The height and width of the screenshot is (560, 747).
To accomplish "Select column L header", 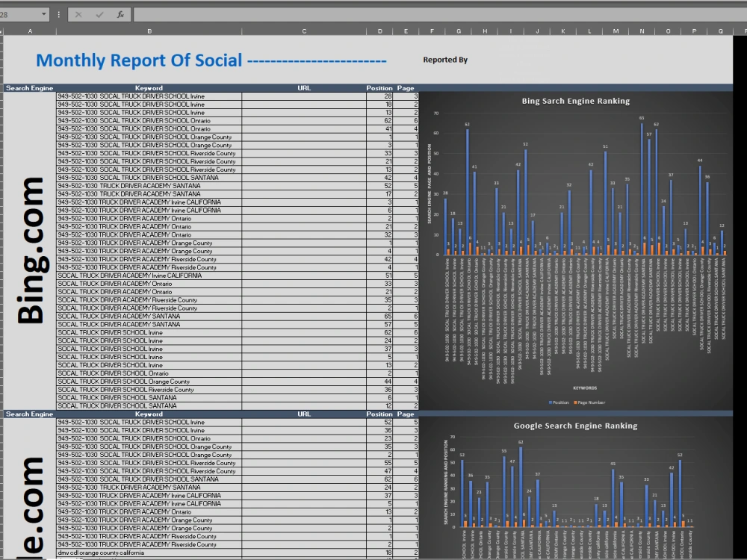I will point(589,31).
